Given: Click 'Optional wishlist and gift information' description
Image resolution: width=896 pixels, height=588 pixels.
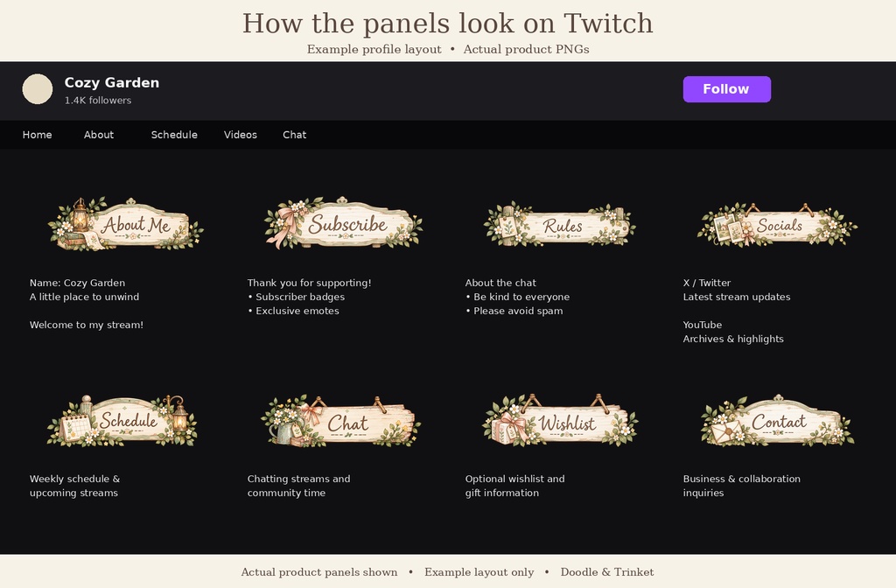Looking at the screenshot, I should pos(514,486).
